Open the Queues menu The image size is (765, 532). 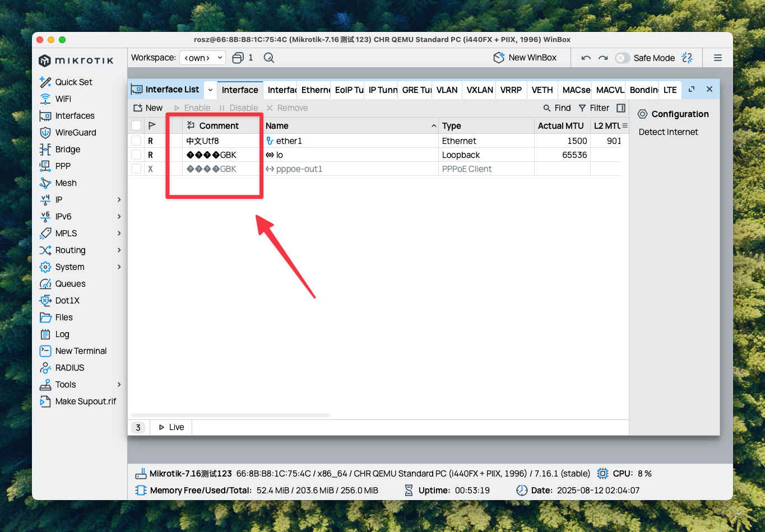[x=62, y=283]
